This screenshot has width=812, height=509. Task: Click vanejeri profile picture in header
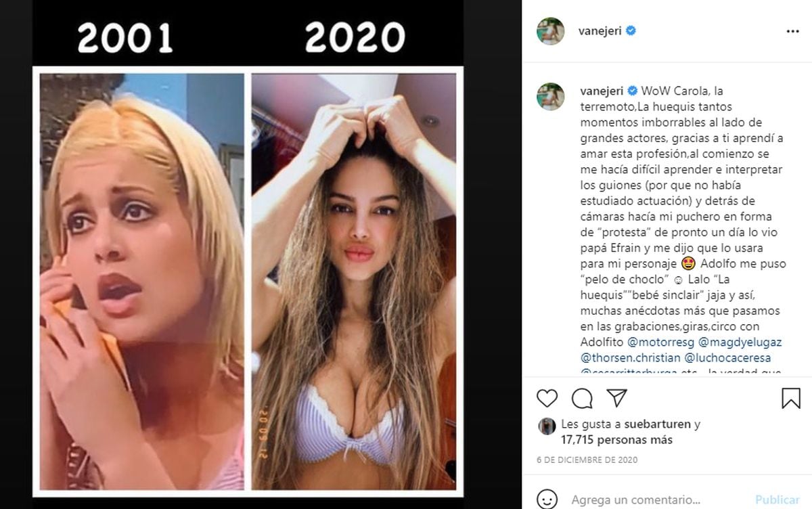point(550,31)
